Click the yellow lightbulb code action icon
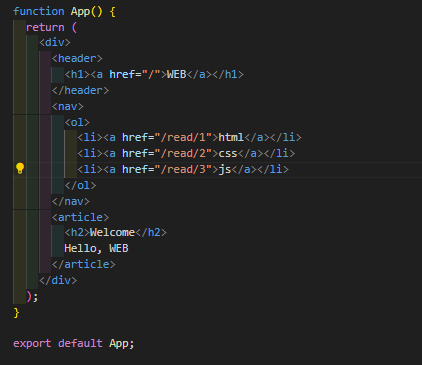422x365 pixels. (20, 168)
